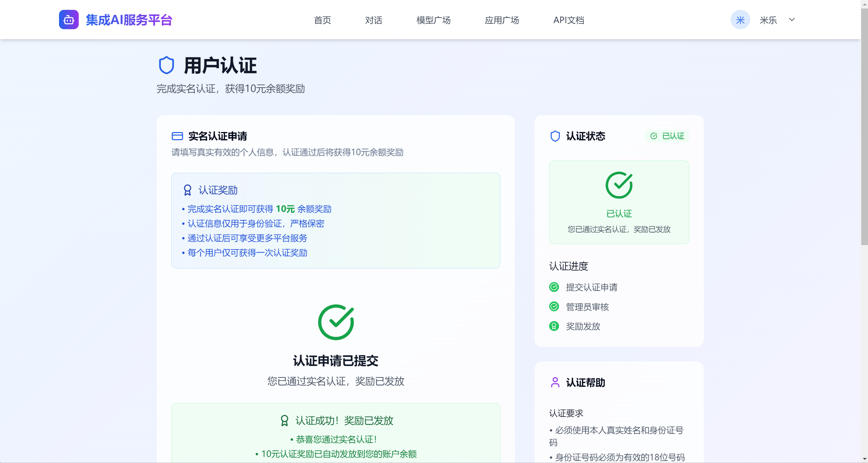This screenshot has width=868, height=463.
Task: Click the line 恭喜您通过实名认证！
Action: 334,439
